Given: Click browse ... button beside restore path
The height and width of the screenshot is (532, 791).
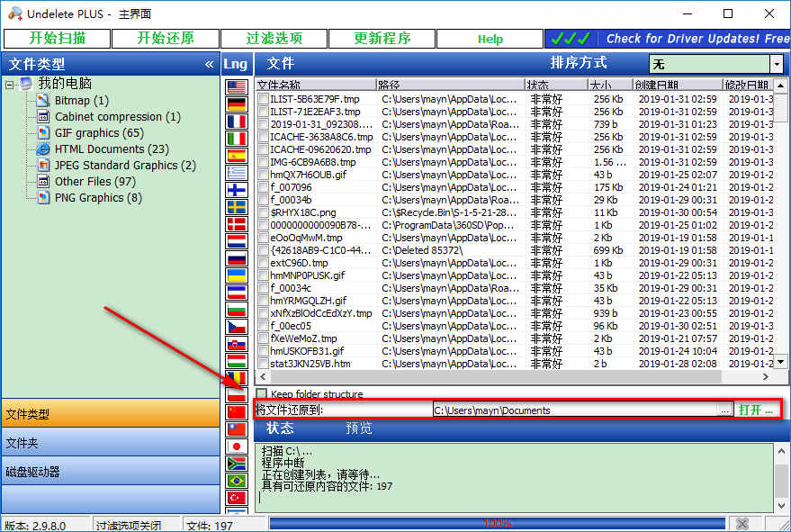Looking at the screenshot, I should 725,410.
